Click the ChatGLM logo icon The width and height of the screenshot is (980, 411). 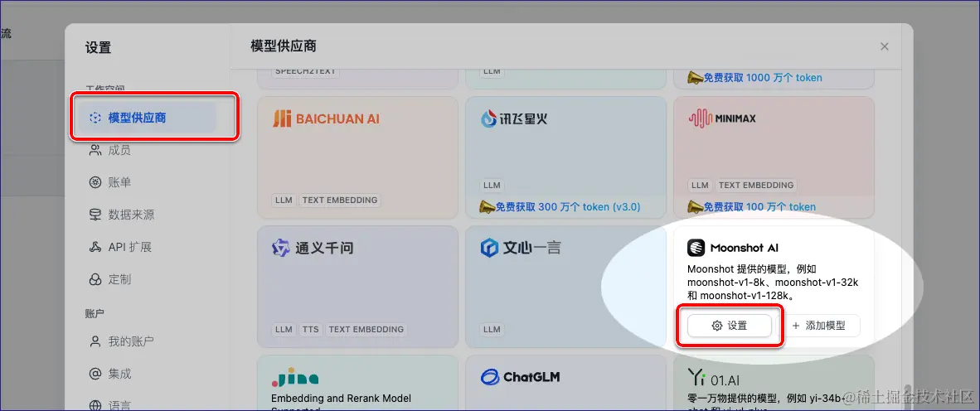click(491, 377)
